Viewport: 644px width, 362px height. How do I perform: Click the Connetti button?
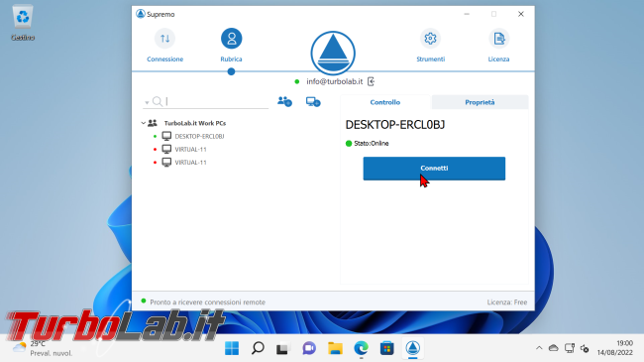click(434, 169)
